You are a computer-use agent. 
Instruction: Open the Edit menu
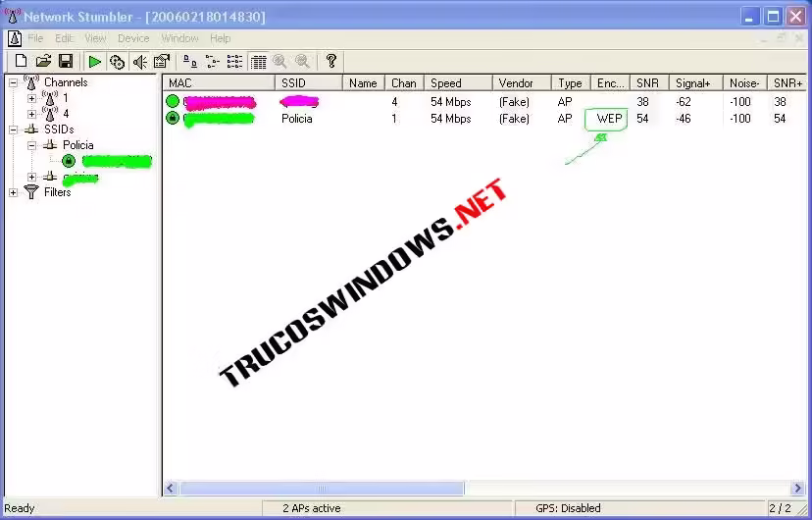click(64, 38)
